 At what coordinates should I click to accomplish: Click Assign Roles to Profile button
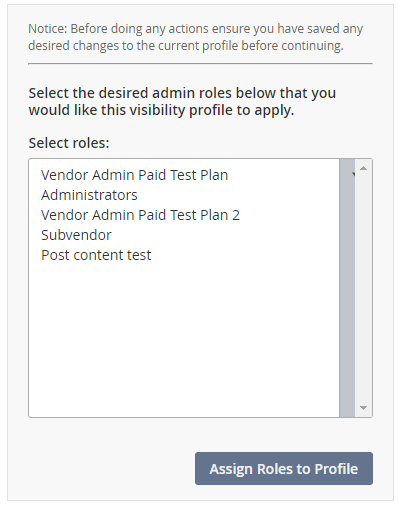point(284,468)
